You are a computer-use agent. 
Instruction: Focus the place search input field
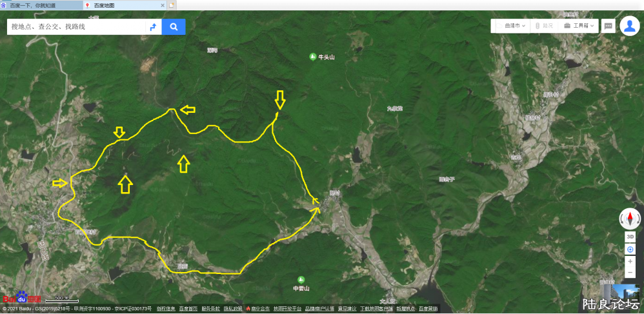pyautogui.click(x=76, y=27)
